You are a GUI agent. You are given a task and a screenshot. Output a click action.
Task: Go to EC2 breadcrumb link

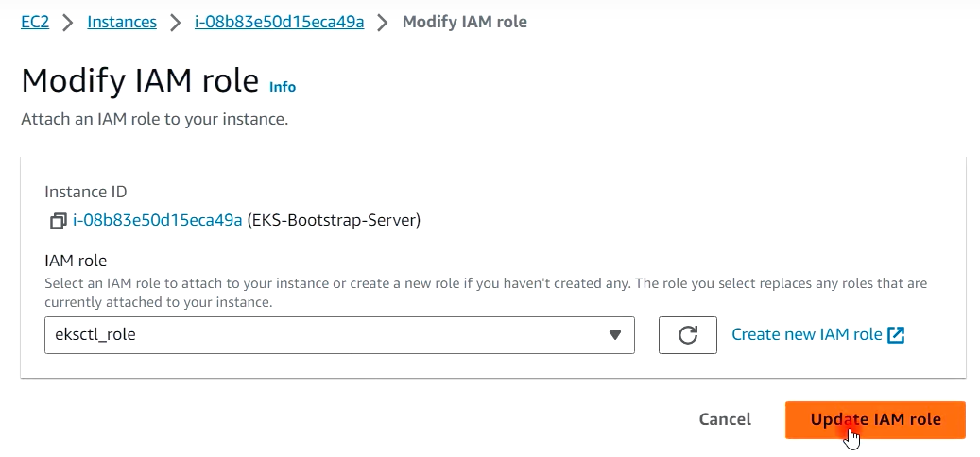[x=35, y=22]
